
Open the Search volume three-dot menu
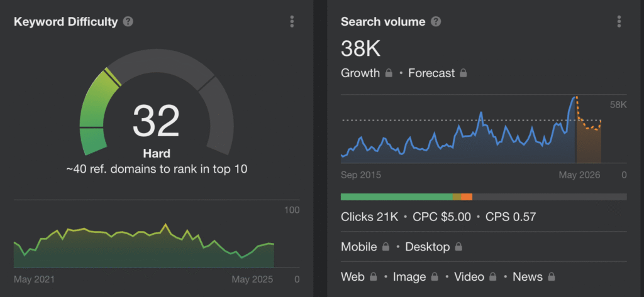point(619,21)
